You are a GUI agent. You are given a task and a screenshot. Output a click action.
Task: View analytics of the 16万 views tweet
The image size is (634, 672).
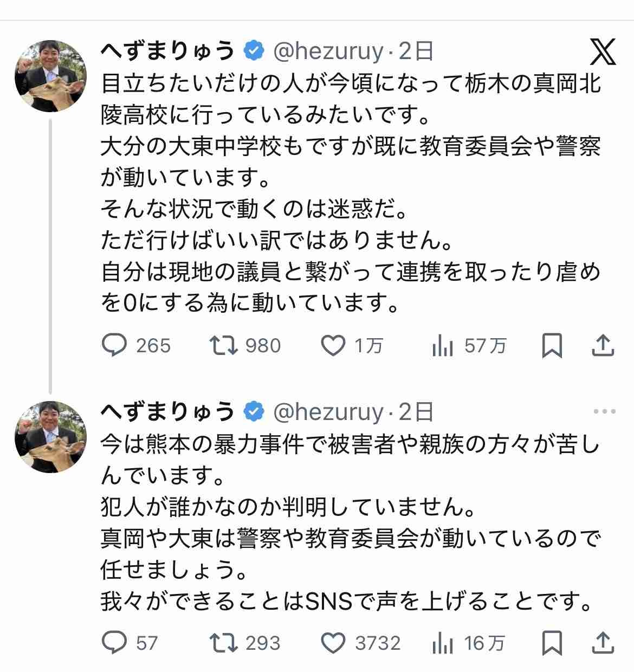[442, 643]
